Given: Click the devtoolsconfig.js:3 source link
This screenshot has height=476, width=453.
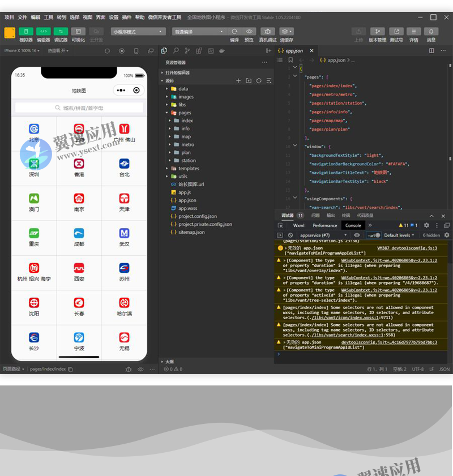Looking at the screenshot, I should (407, 248).
